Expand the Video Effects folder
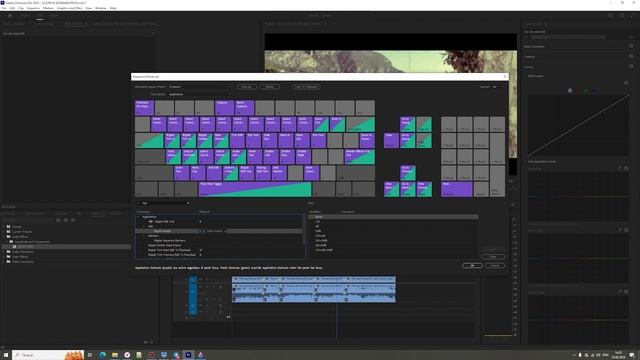The height and width of the screenshot is (360, 640). 4,257
